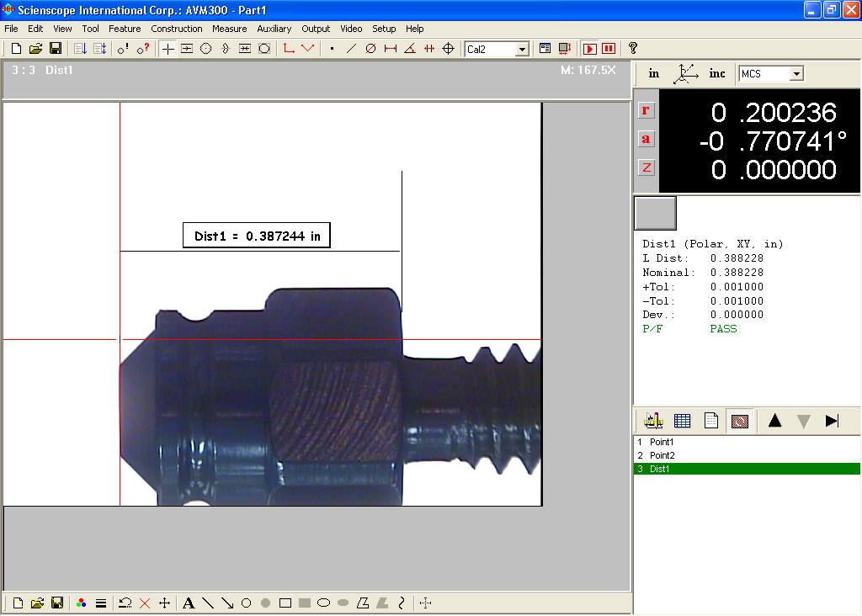Select the line feature icon

coord(351,48)
